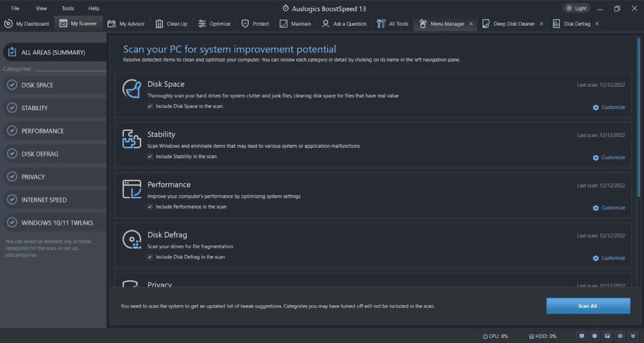
Task: Customize the Stability scan settings
Action: [609, 157]
